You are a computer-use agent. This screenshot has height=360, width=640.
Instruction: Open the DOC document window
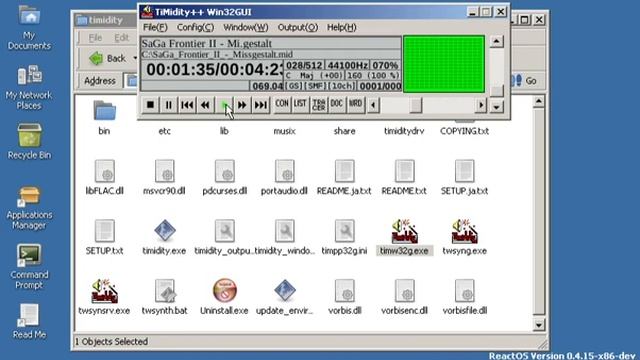[x=337, y=104]
